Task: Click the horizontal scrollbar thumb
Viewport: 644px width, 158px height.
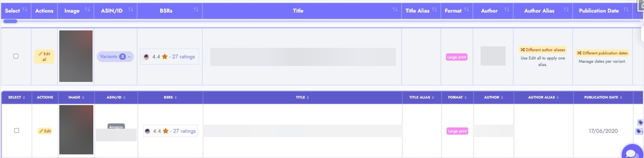Action: click(10, 21)
